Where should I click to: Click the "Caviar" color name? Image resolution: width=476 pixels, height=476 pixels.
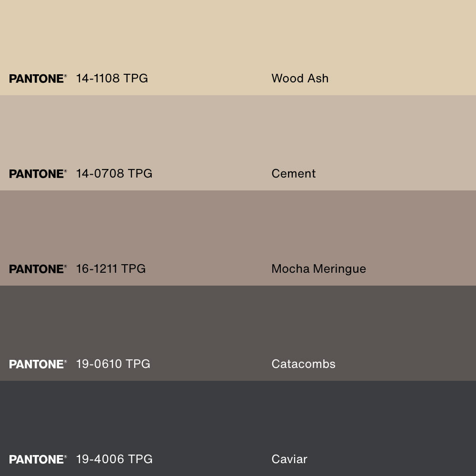(x=289, y=459)
